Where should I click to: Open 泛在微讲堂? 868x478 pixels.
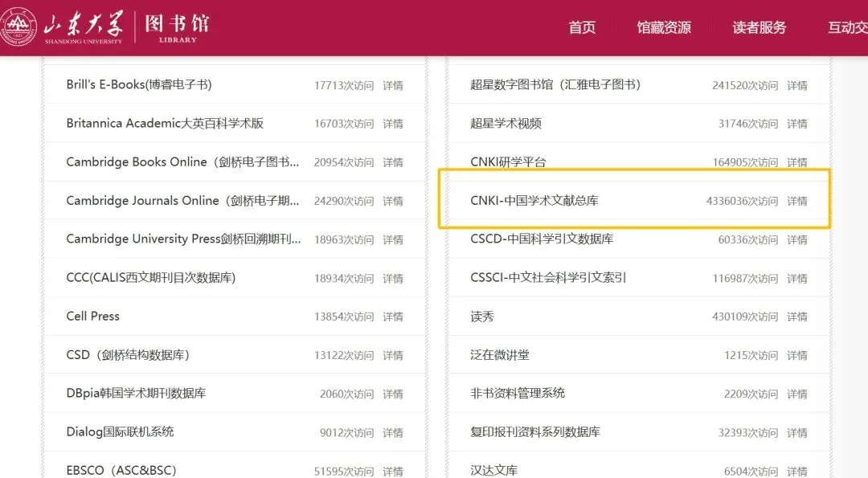[499, 354]
